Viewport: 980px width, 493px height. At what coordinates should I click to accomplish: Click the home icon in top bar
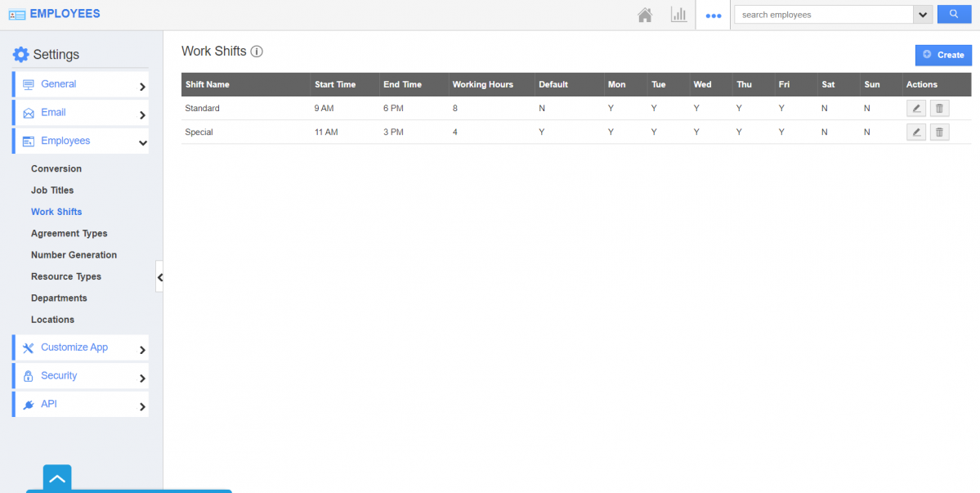click(645, 15)
